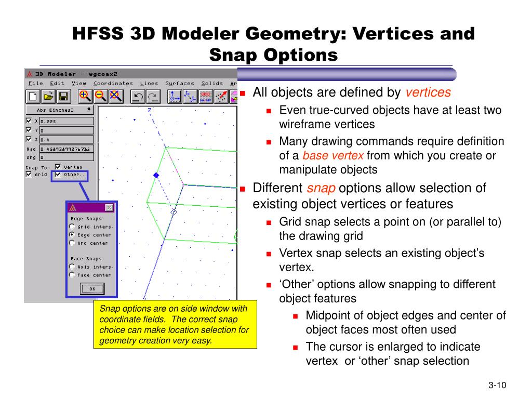Click the 'Snap To:' label
The width and height of the screenshot is (532, 399).
tap(37, 168)
